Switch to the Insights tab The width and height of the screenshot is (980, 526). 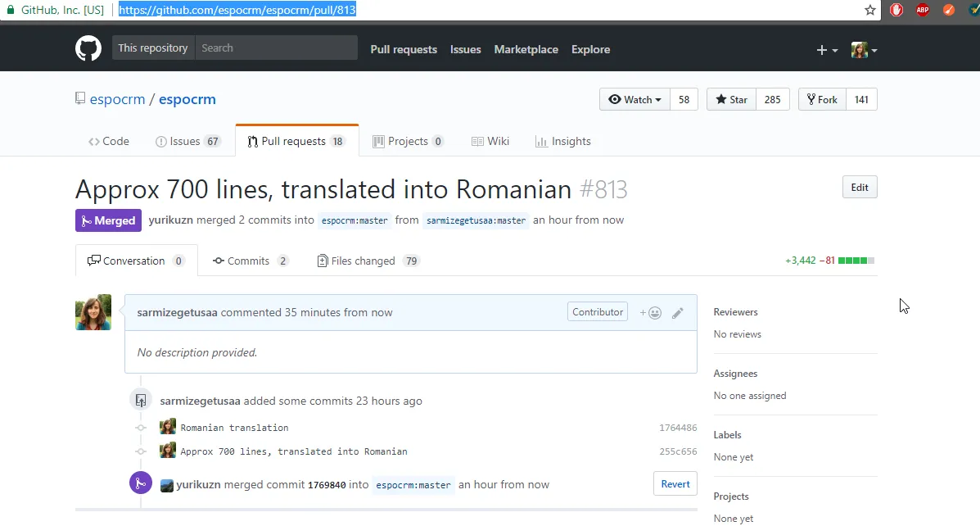[x=563, y=142]
